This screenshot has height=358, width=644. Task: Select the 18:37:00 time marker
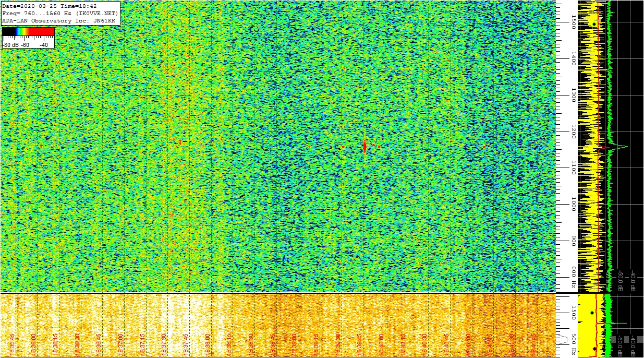tap(121, 345)
